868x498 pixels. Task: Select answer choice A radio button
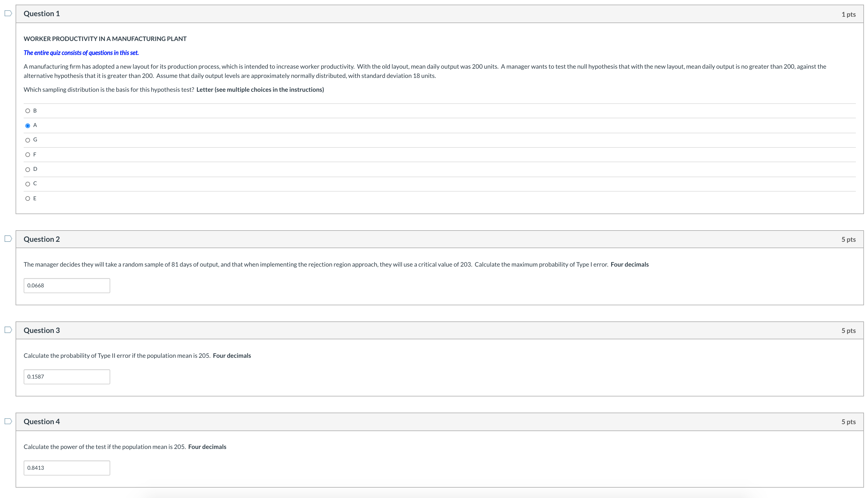28,126
